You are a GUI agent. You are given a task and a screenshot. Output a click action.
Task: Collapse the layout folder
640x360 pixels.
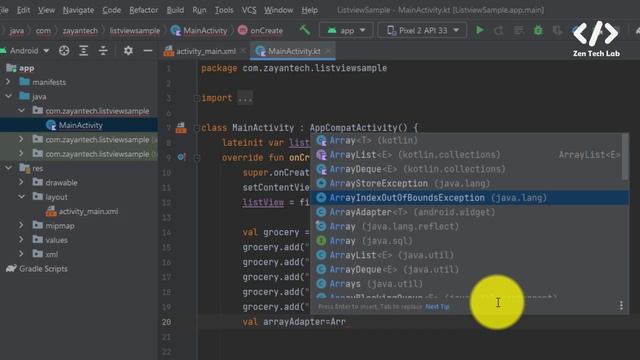(x=21, y=197)
